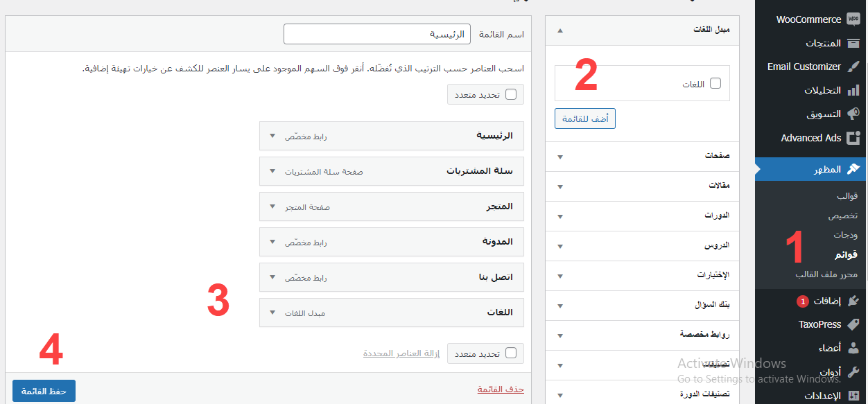Click the أضف للقائمة button
Viewport: 868px width, 404px height.
click(585, 118)
